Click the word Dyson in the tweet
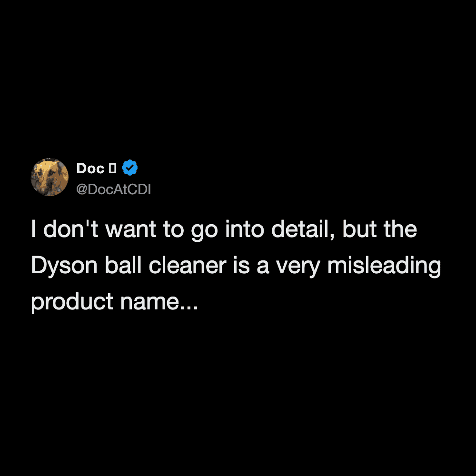 coord(64,267)
